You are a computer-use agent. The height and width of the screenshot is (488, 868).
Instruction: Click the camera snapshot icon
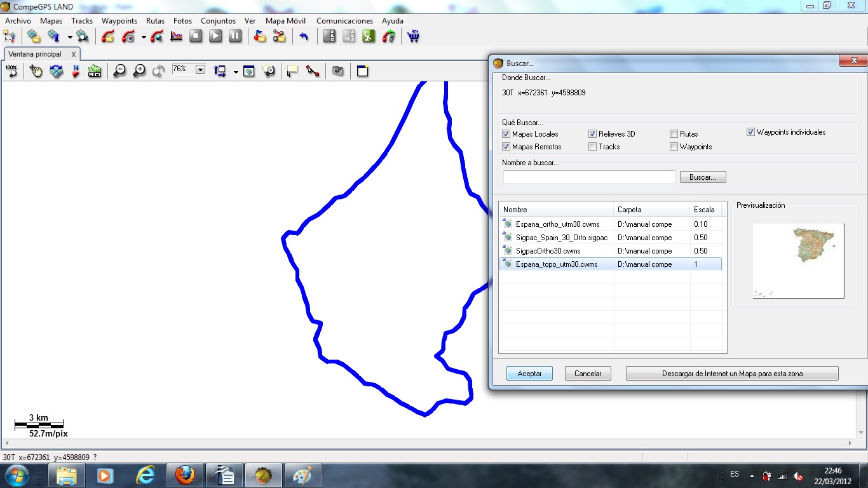coord(338,71)
